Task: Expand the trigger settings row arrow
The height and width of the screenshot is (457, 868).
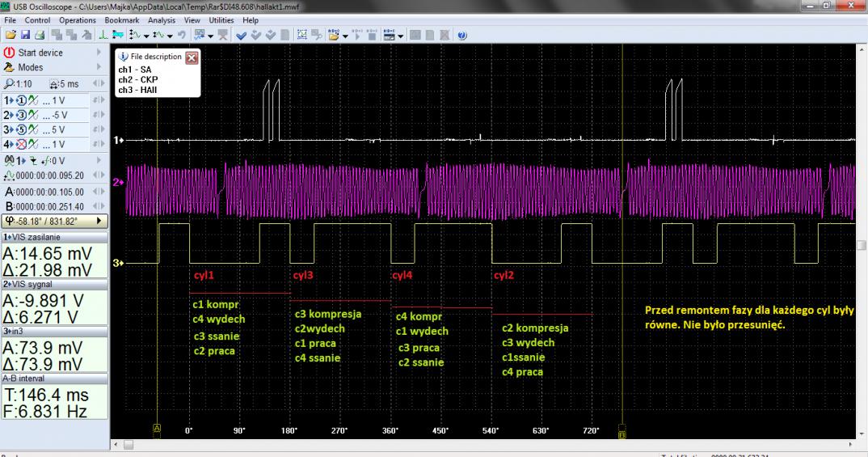Action: 99,161
